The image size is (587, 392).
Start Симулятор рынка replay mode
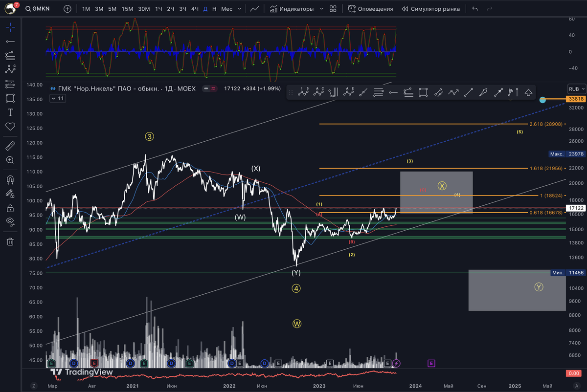pos(430,9)
